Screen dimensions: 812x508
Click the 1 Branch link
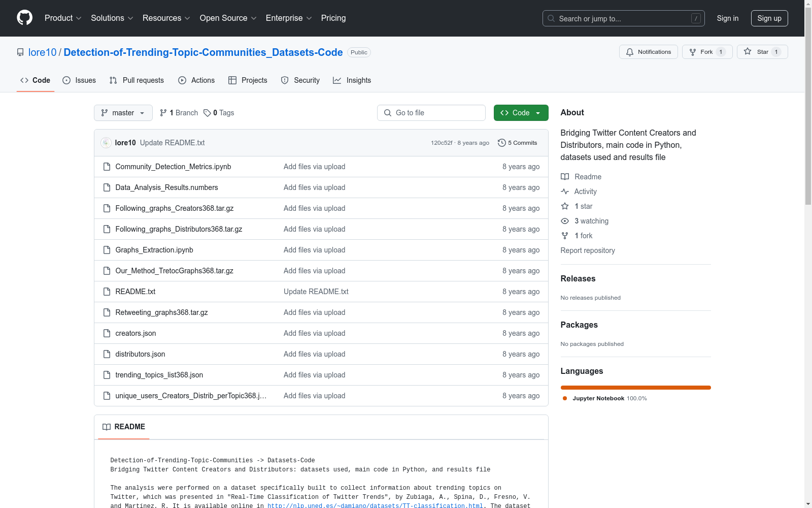[x=179, y=113]
